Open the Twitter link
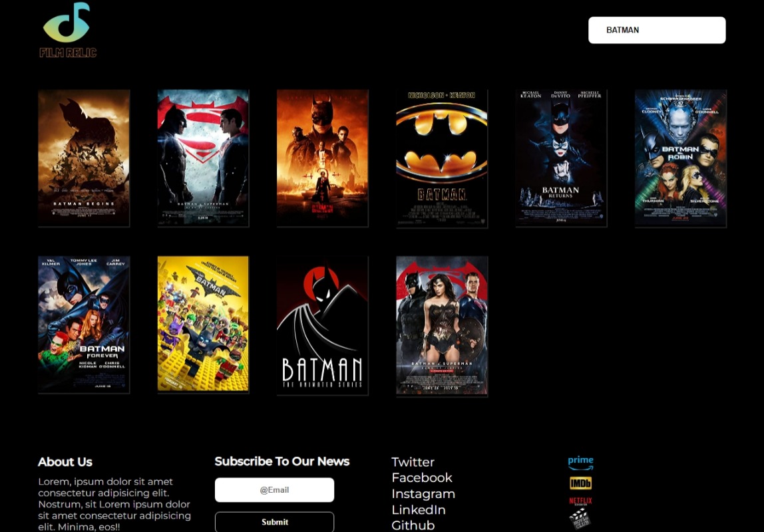This screenshot has height=532, width=764. click(x=413, y=462)
